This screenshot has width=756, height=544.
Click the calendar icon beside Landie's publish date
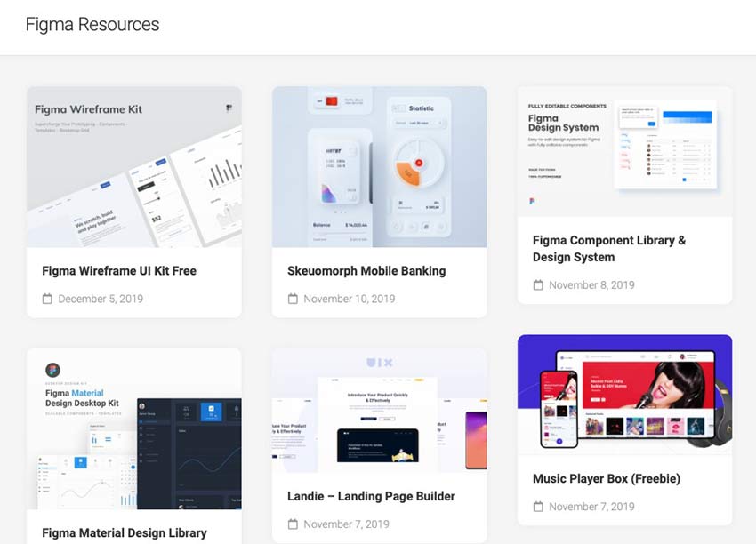[293, 524]
